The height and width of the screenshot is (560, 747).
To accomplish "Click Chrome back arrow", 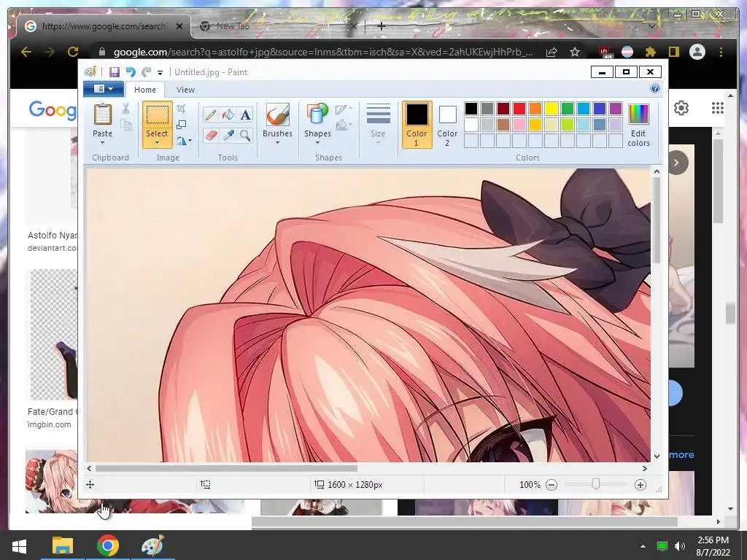I will coord(26,52).
